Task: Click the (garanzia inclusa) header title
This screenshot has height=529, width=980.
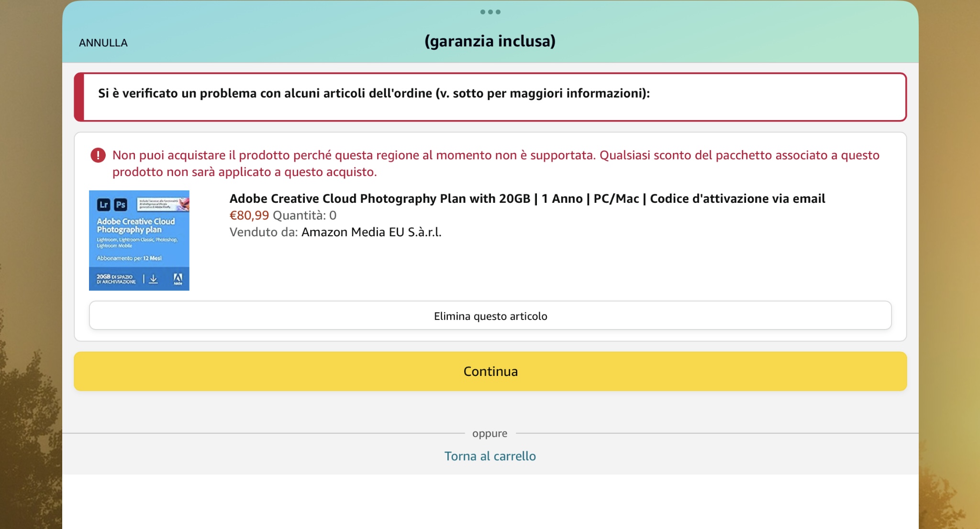Action: click(490, 41)
